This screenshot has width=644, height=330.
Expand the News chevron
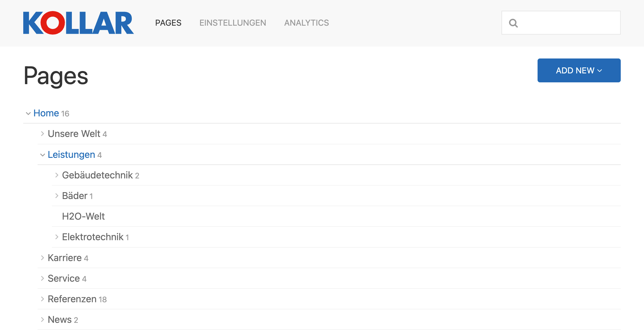coord(42,320)
